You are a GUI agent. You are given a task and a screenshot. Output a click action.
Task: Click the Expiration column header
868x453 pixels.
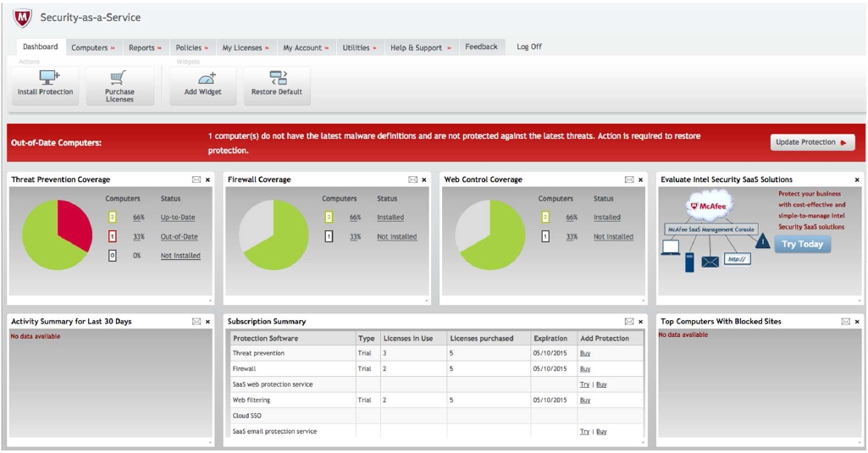[x=554, y=339]
